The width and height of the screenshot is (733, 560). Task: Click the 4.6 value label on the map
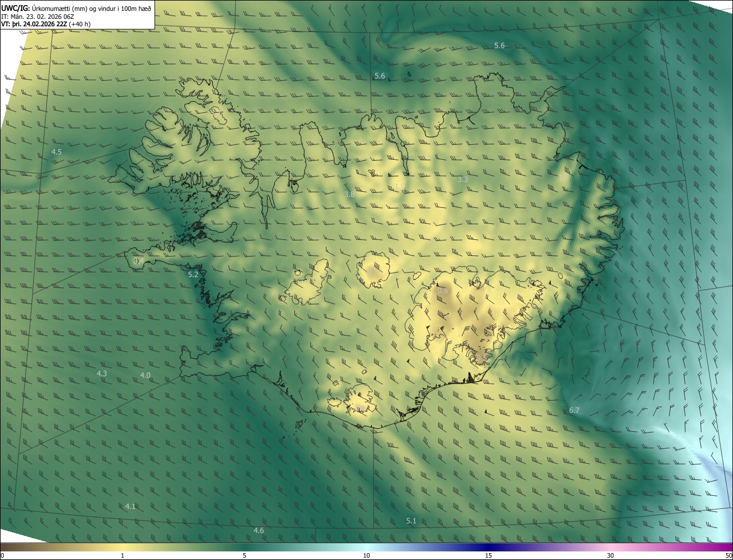pyautogui.click(x=259, y=530)
